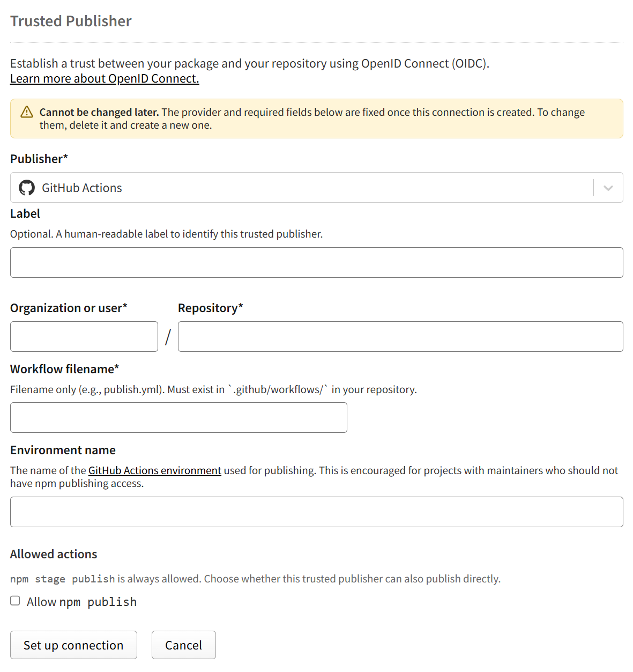Viewport: 633px width, 672px height.
Task: Click the 'Allow npm publish' checkbox label
Action: (82, 602)
